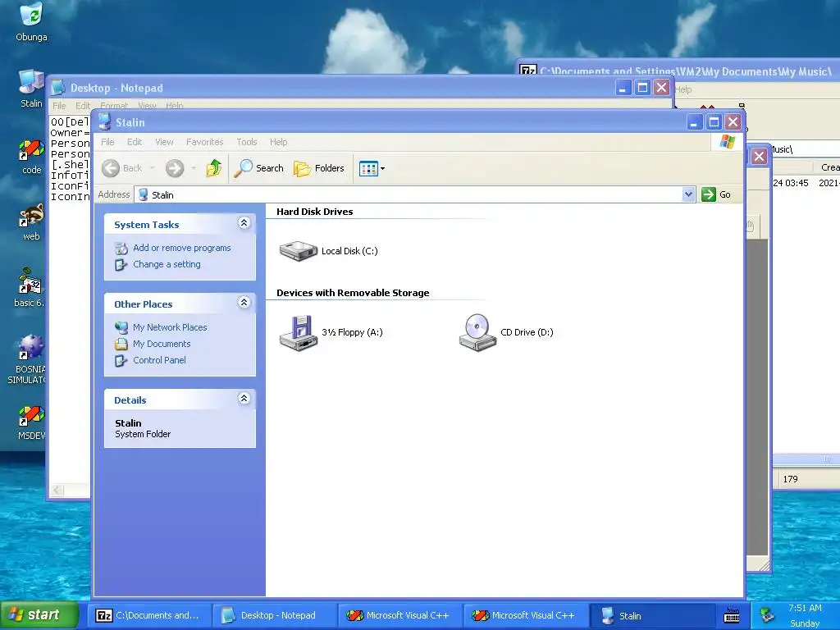Click the 179 status value in 7-Zip
840x630 pixels.
(790, 479)
